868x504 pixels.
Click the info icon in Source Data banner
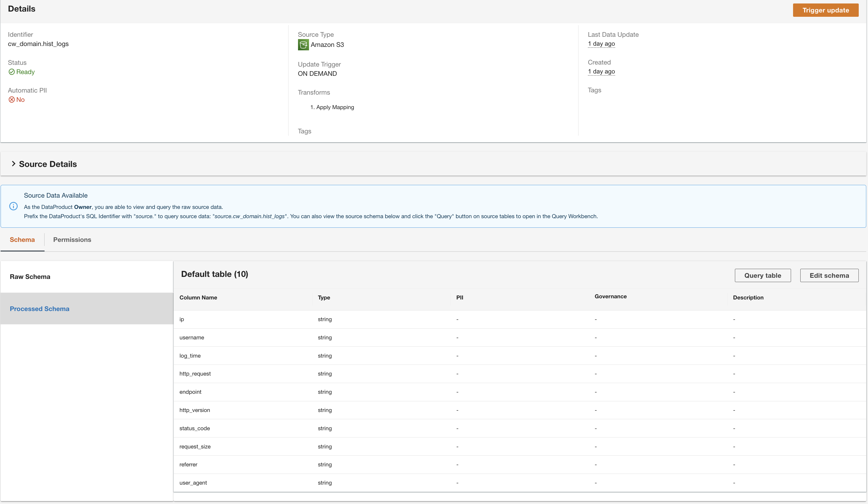coord(13,206)
